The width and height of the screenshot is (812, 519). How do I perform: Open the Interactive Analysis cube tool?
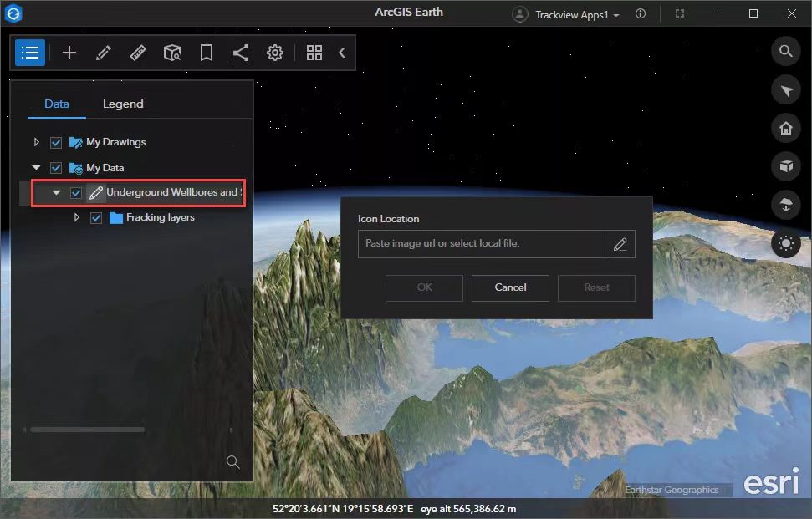coord(172,53)
